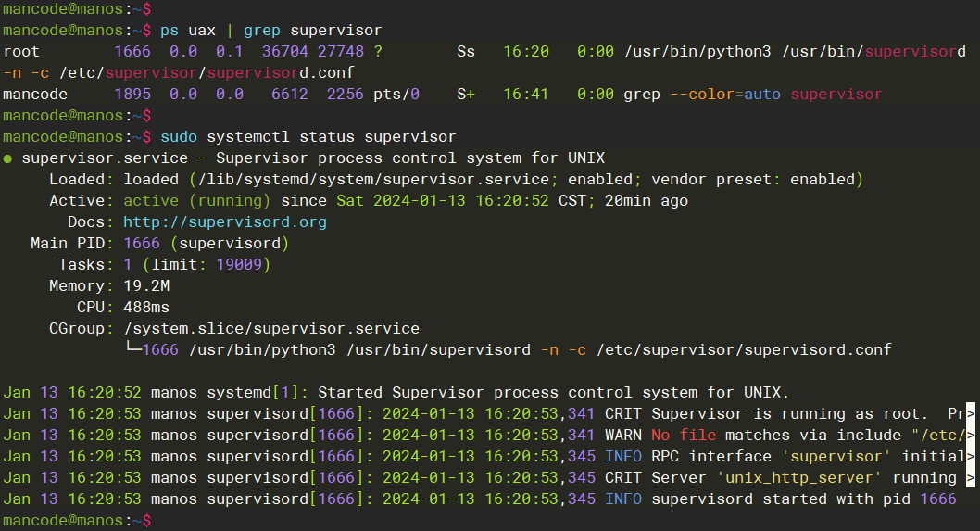This screenshot has width=980, height=531.
Task: Click the truncation arrow on the WARN log line
Action: point(970,435)
